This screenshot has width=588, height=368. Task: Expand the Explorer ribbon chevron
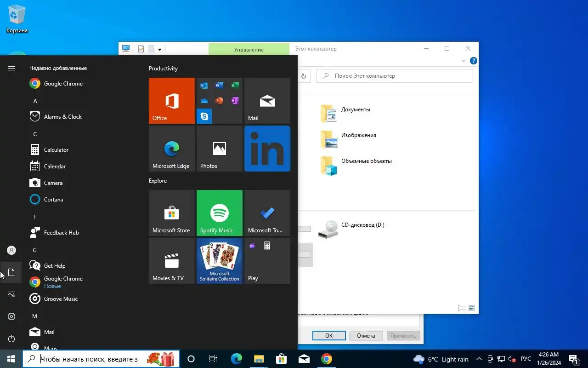(x=463, y=61)
